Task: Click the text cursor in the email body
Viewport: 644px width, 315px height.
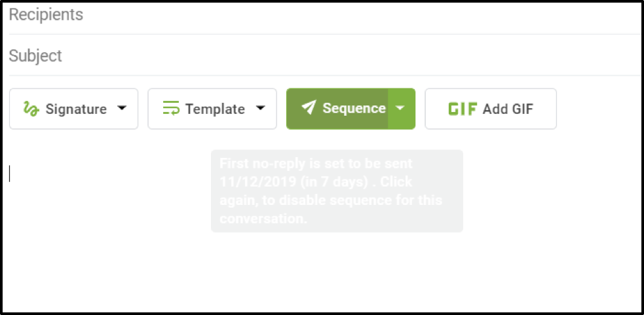Action: pos(10,174)
